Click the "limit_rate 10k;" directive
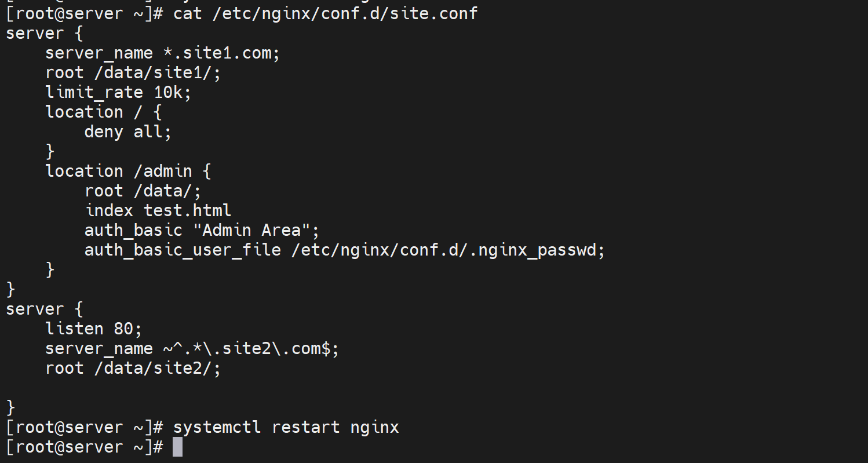Screen dimensions: 868x463 118,92
